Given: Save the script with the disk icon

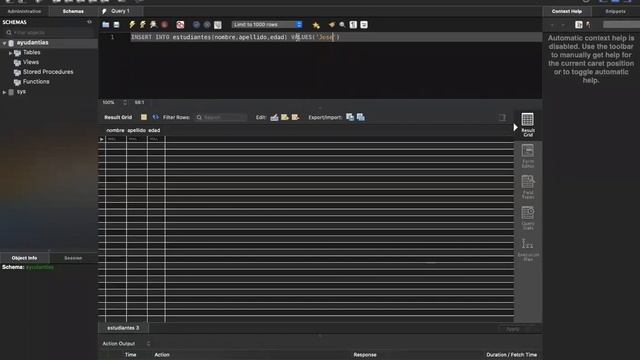Looking at the screenshot, I should (x=116, y=25).
